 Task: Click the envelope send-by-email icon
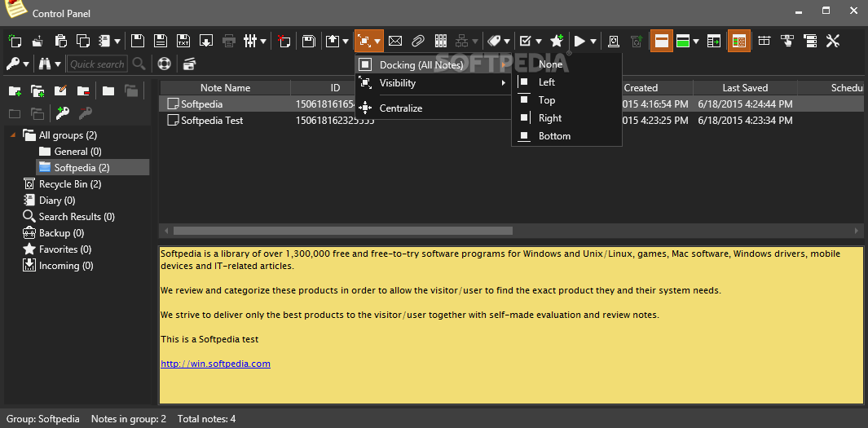[x=394, y=41]
